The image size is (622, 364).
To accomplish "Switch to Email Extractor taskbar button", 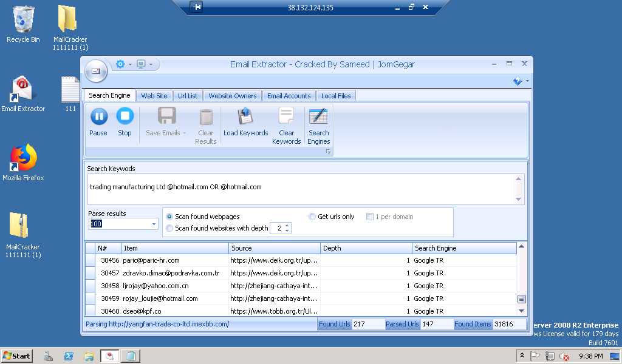I will point(110,356).
